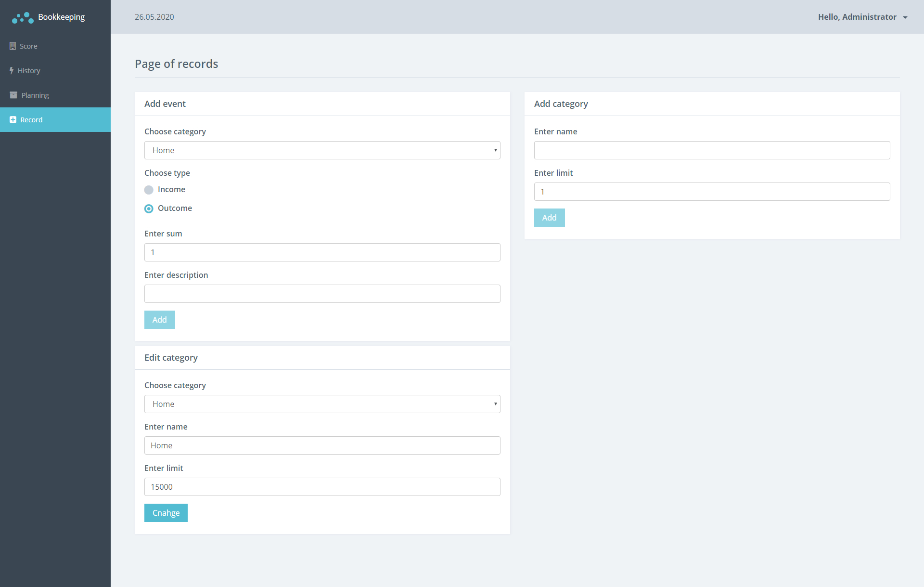Focus the Enter description field

[x=322, y=294]
